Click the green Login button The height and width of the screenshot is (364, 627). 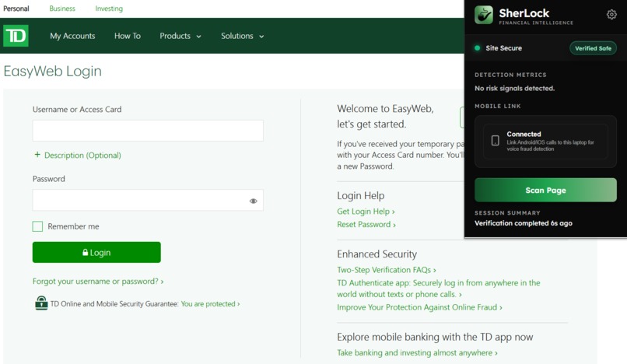tap(96, 253)
